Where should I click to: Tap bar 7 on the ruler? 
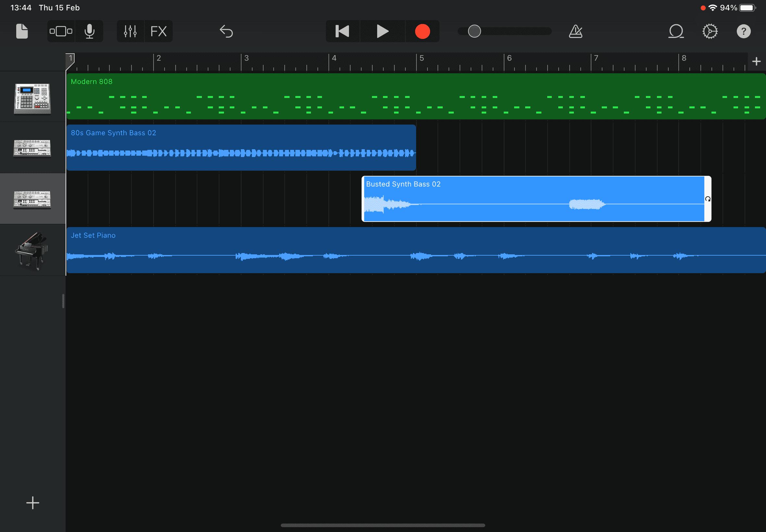[x=596, y=58]
